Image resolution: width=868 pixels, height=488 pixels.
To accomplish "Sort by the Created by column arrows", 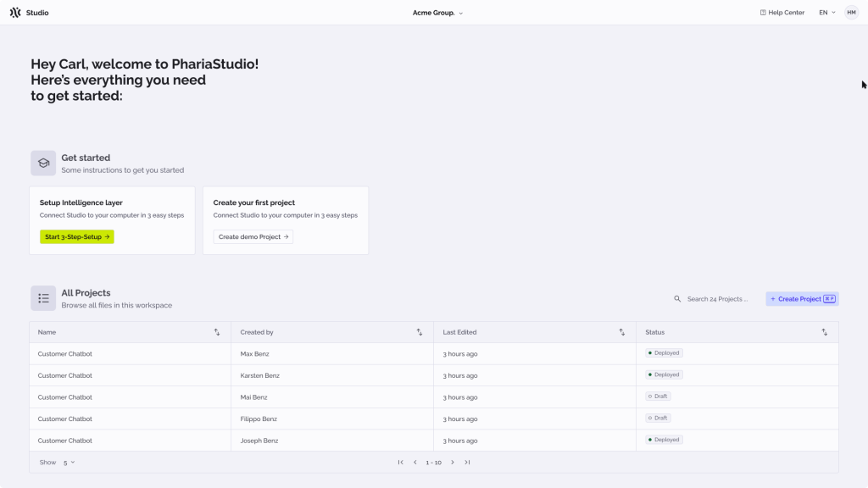I will tap(420, 332).
